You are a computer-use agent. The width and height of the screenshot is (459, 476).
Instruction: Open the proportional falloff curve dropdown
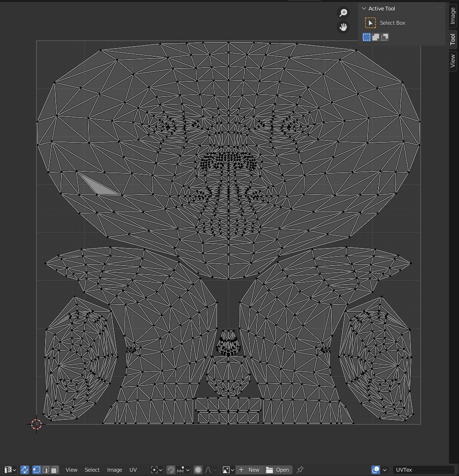[x=210, y=470]
